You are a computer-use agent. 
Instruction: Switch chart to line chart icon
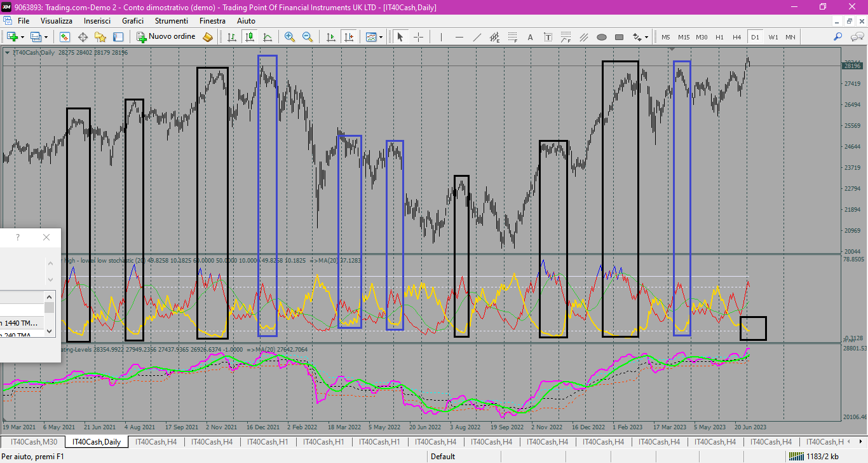tap(268, 37)
